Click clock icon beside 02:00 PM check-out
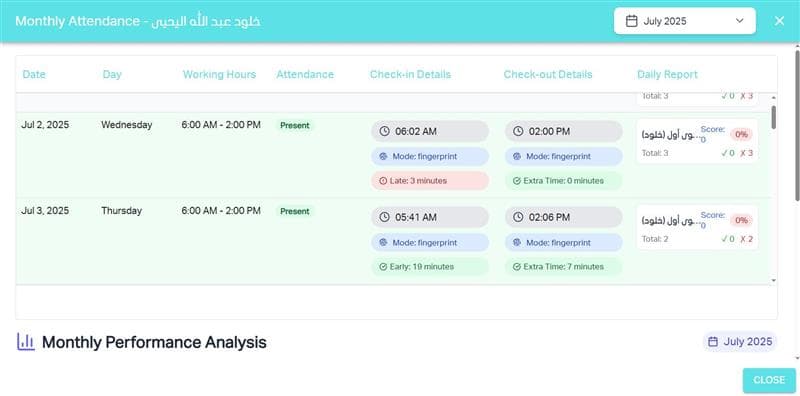Viewport: 800px width, 396px height. 518,131
